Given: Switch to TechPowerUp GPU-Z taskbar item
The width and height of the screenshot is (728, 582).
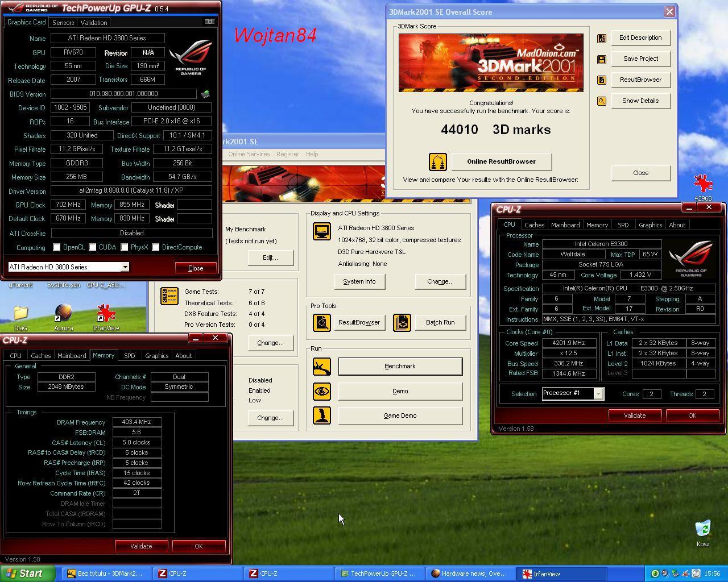Looking at the screenshot, I should click(378, 574).
